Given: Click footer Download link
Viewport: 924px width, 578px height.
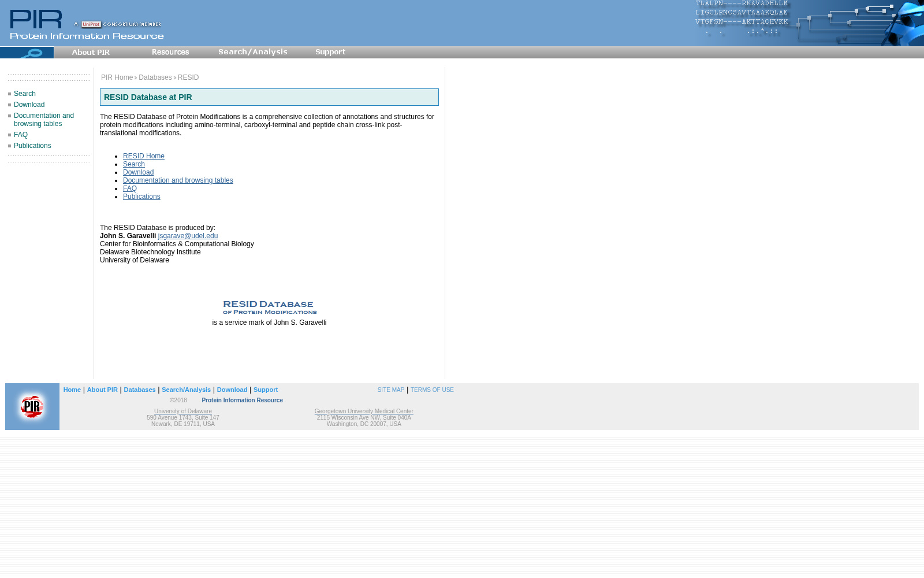Looking at the screenshot, I should pos(232,390).
